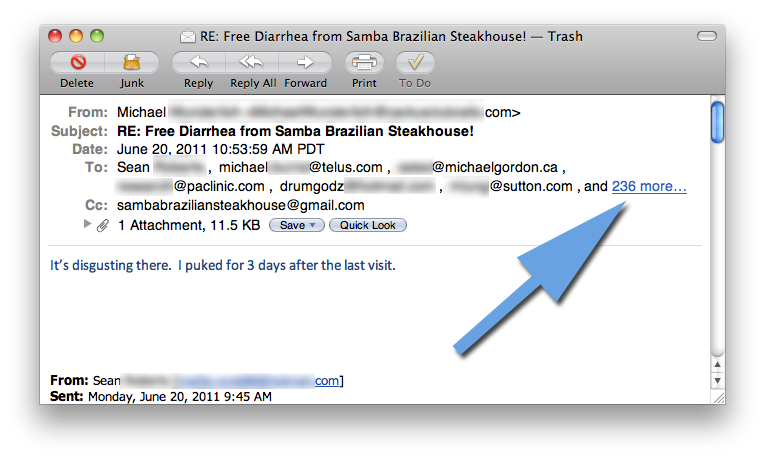The width and height of the screenshot is (765, 459).
Task: Toggle toolbar with the pill button
Action: tap(706, 36)
